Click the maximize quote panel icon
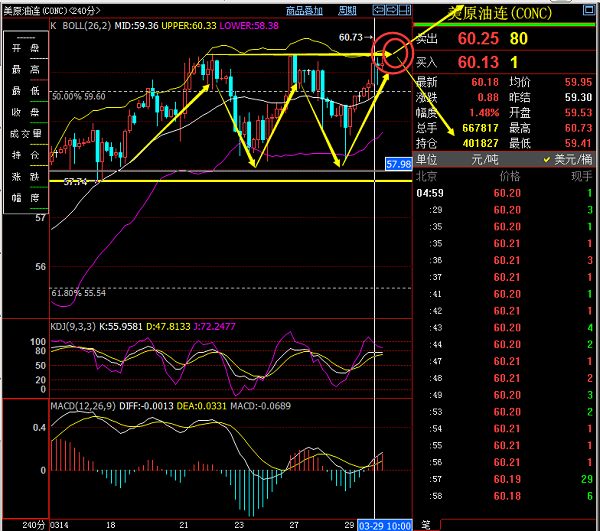The height and width of the screenshot is (531, 600). point(589,10)
